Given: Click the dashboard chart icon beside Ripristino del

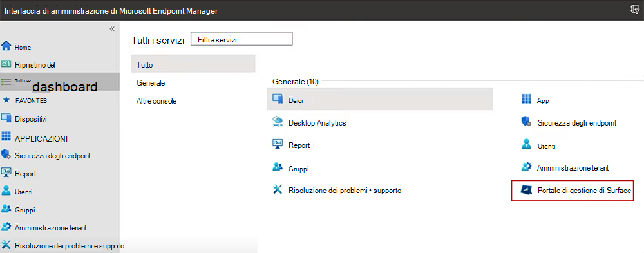Looking at the screenshot, I should [6, 64].
